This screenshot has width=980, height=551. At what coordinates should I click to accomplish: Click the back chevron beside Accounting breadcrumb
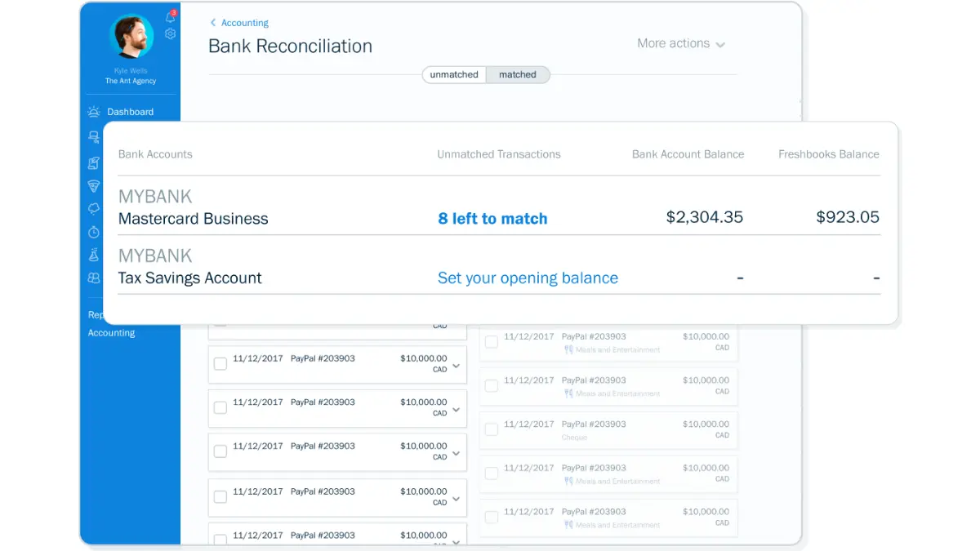(x=213, y=23)
